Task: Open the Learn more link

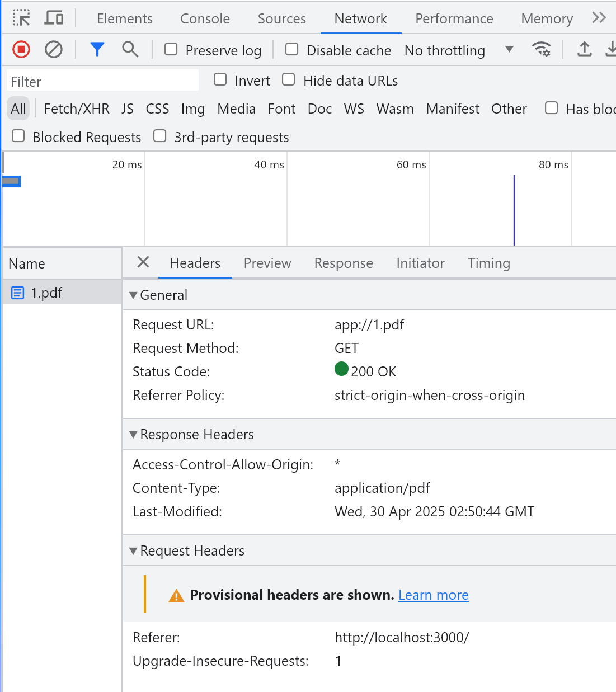Action: tap(434, 595)
